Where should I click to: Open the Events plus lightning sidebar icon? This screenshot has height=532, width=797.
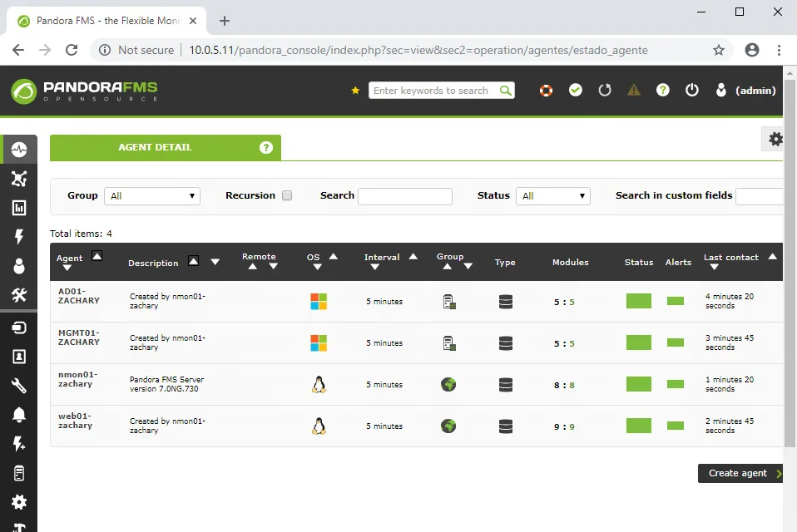19,444
